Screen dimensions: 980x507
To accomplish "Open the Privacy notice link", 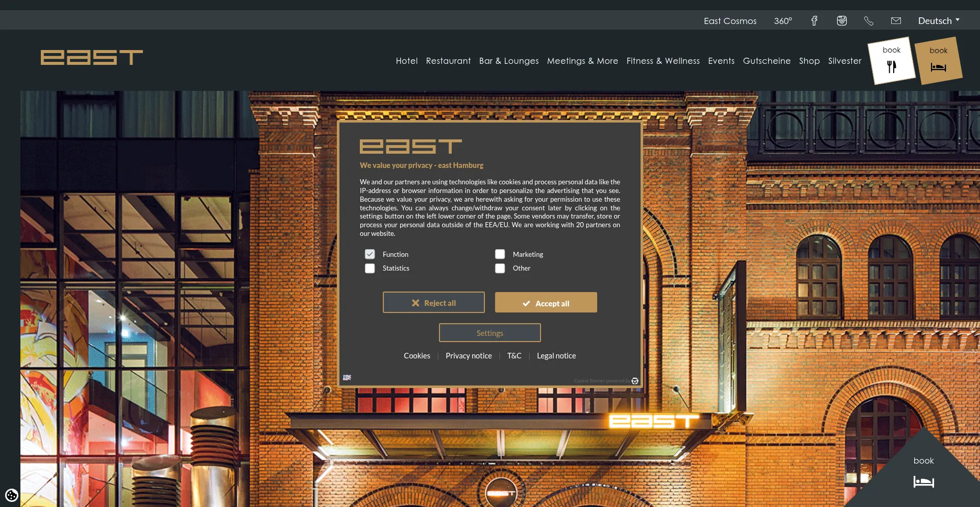I will (469, 356).
